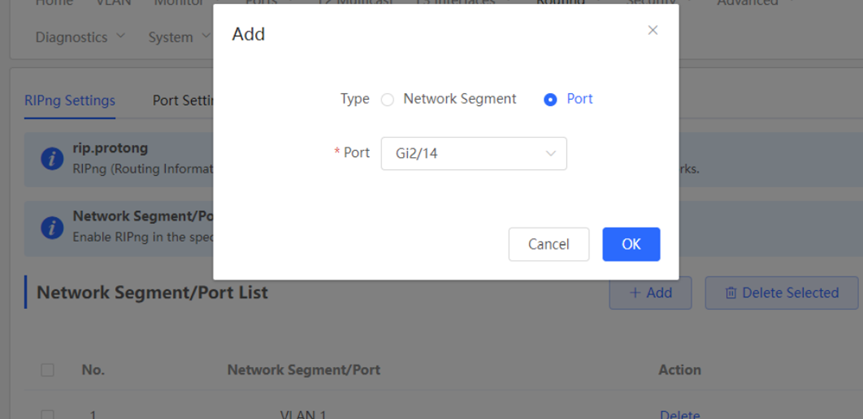Click the info icon beside Network Segment/Port note
863x419 pixels.
[x=52, y=227]
